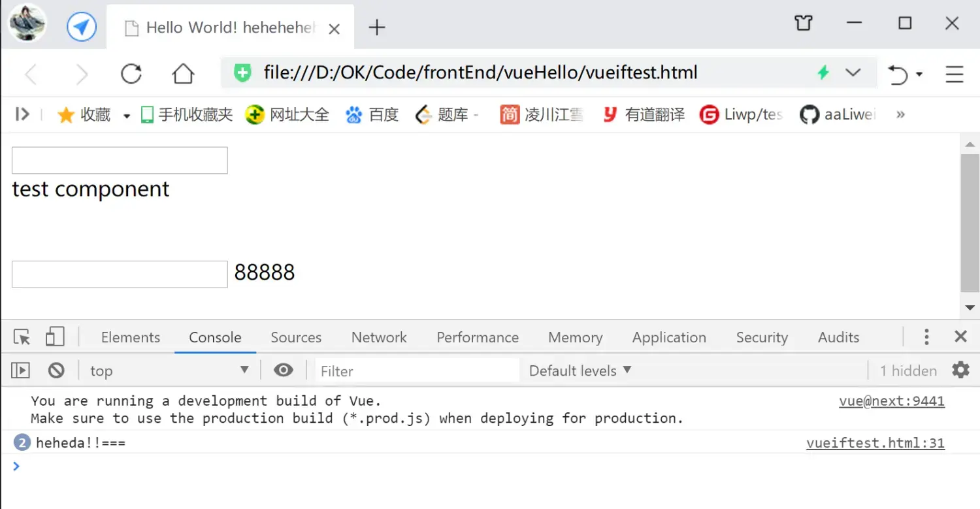Click the first text input above test component
Viewport: 980px width, 509px height.
120,160
